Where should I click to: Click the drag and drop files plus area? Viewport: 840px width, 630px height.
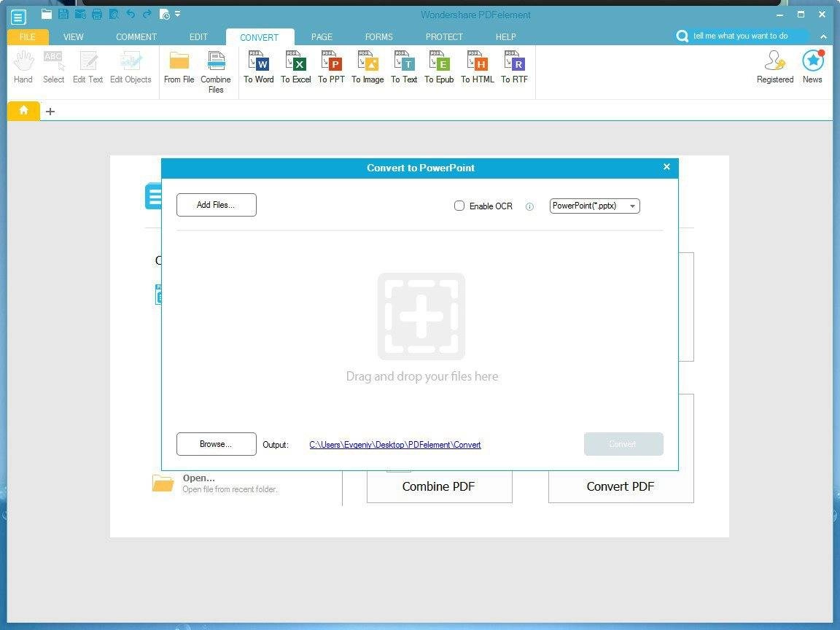point(421,316)
